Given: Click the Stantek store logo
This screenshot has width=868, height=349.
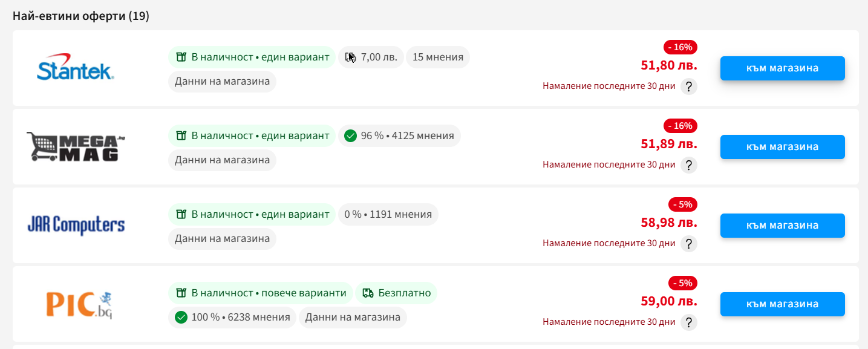Looking at the screenshot, I should pyautogui.click(x=76, y=68).
